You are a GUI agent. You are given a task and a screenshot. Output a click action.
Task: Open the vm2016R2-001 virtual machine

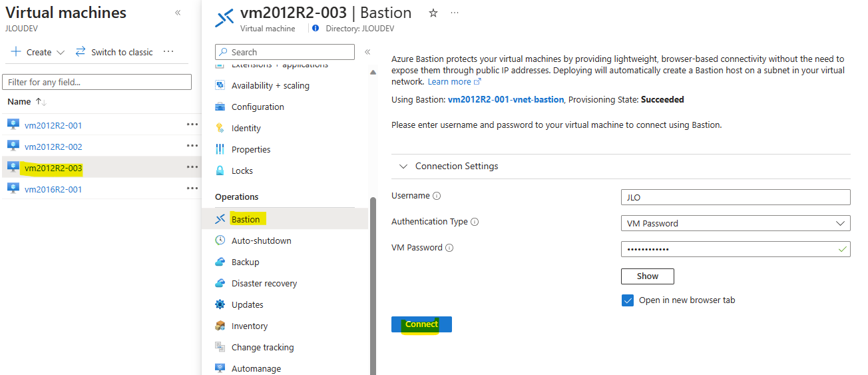(53, 189)
